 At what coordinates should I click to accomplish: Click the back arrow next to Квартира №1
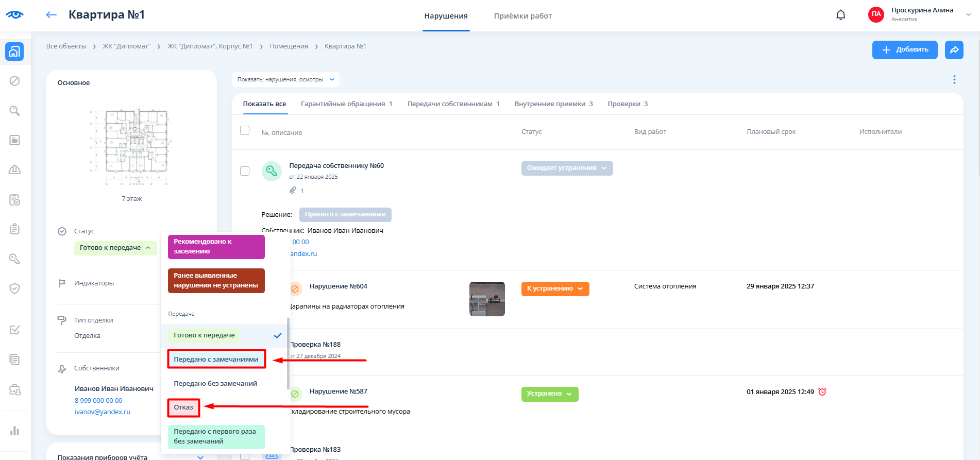(x=51, y=15)
